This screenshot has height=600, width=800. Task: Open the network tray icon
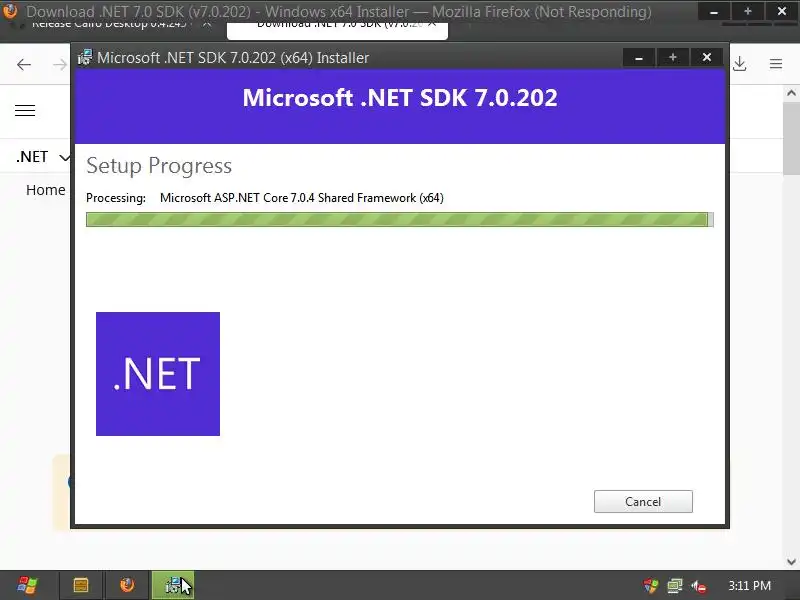pos(674,586)
